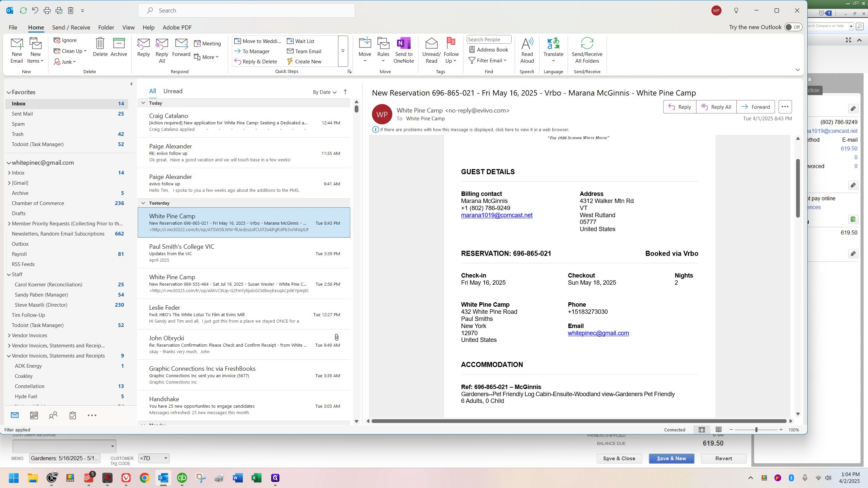This screenshot has width=868, height=488.
Task: Click Save & New in QuickBooks window
Action: [x=671, y=459]
